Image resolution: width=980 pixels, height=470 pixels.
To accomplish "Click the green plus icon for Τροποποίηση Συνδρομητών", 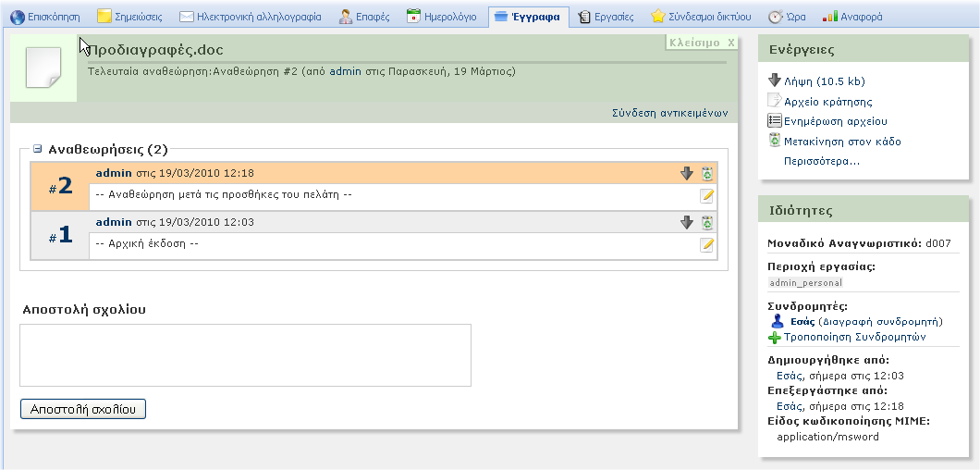I will pos(775,338).
